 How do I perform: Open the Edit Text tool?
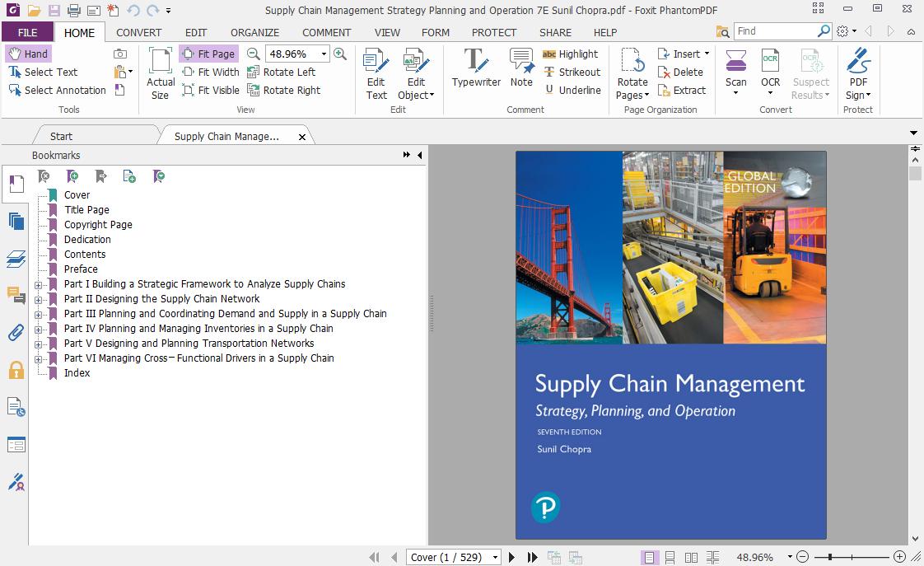[376, 74]
